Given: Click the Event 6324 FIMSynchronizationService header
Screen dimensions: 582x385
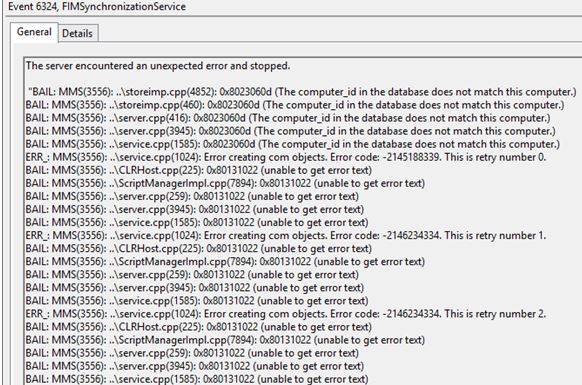Looking at the screenshot, I should tap(97, 6).
